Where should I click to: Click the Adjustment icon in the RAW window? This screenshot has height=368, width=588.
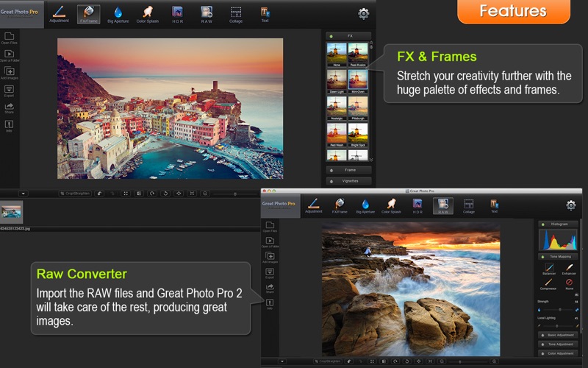click(x=314, y=205)
